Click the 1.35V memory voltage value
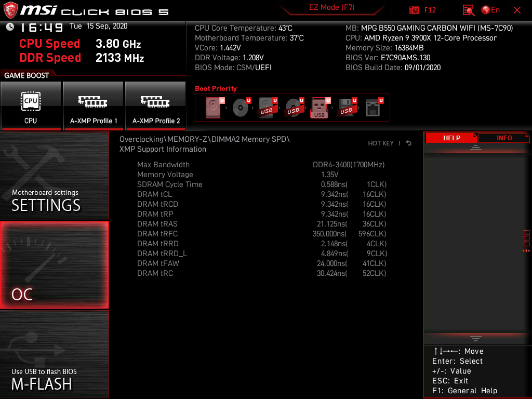This screenshot has height=399, width=532. pyautogui.click(x=329, y=175)
